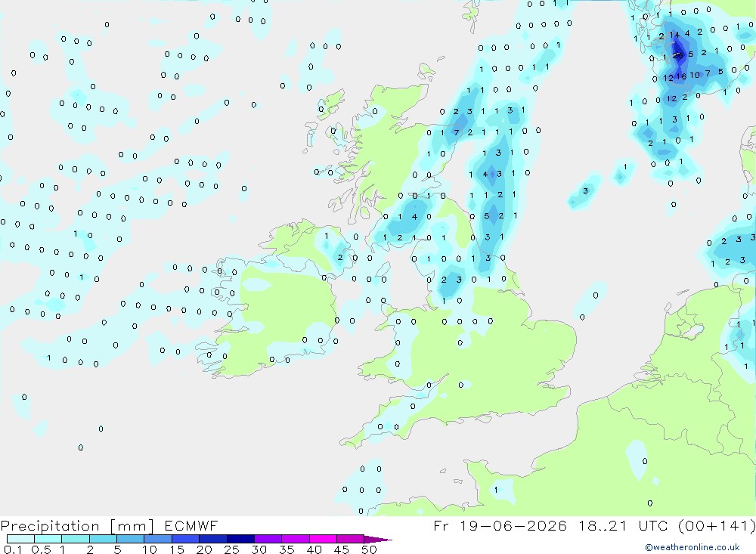
Task: Click the 1–2 mm legend color swatch
Action: click(76, 539)
